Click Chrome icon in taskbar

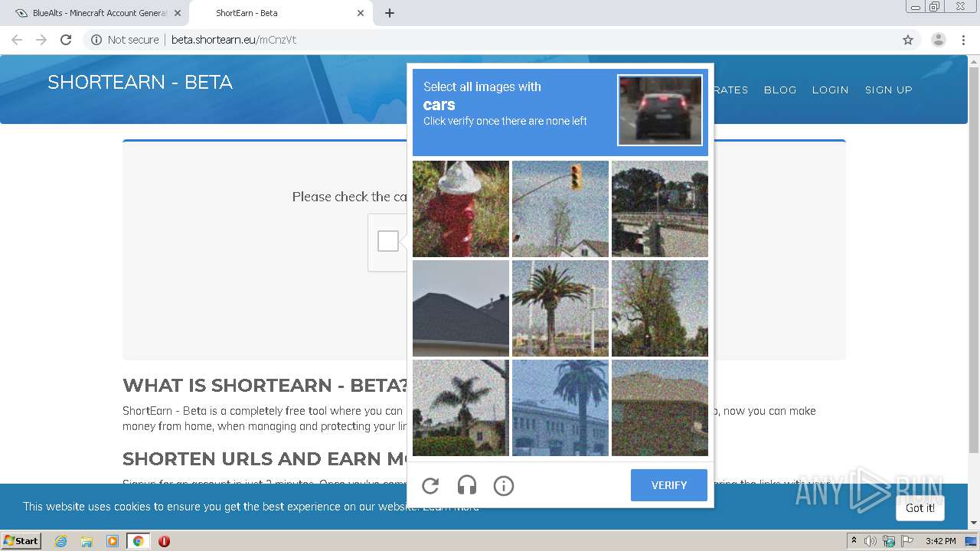138,541
